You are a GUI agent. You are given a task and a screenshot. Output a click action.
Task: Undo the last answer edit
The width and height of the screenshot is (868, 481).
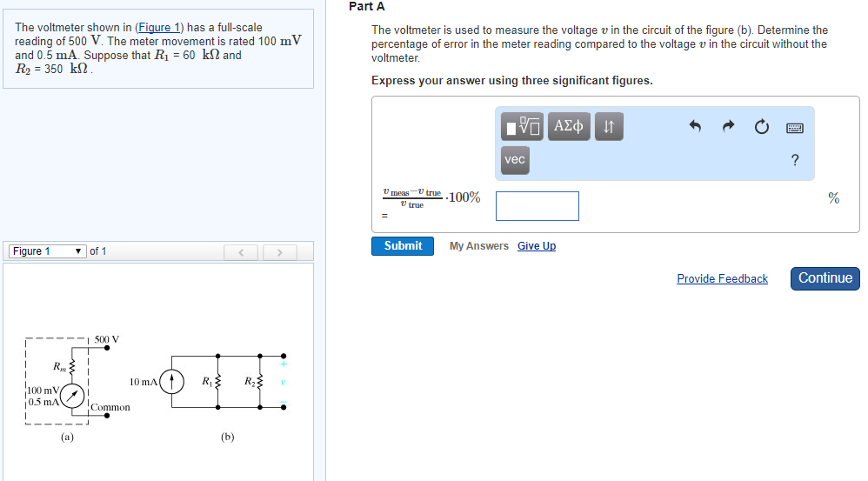[694, 127]
